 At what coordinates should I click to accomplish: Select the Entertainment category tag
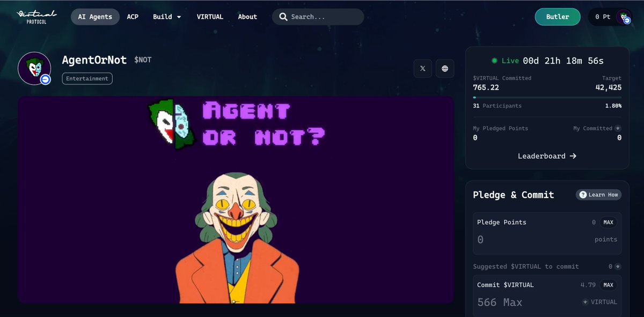point(87,78)
